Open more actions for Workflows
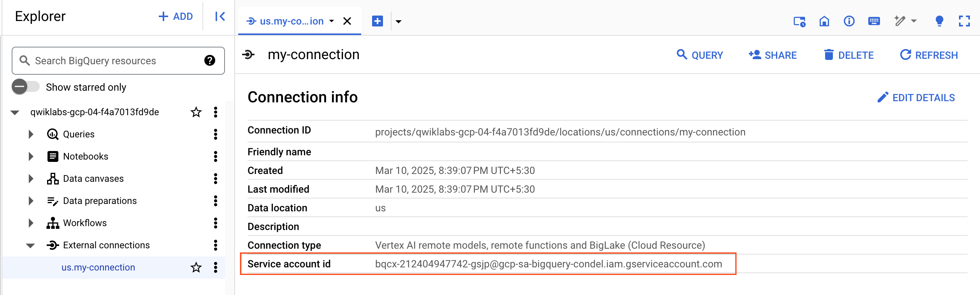 pyautogui.click(x=216, y=223)
